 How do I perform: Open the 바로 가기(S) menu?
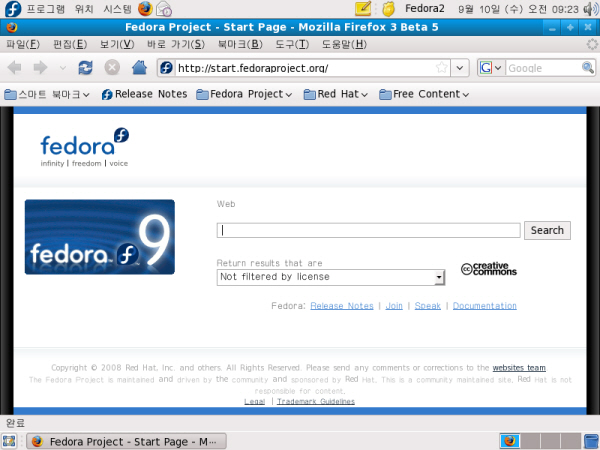(176, 44)
